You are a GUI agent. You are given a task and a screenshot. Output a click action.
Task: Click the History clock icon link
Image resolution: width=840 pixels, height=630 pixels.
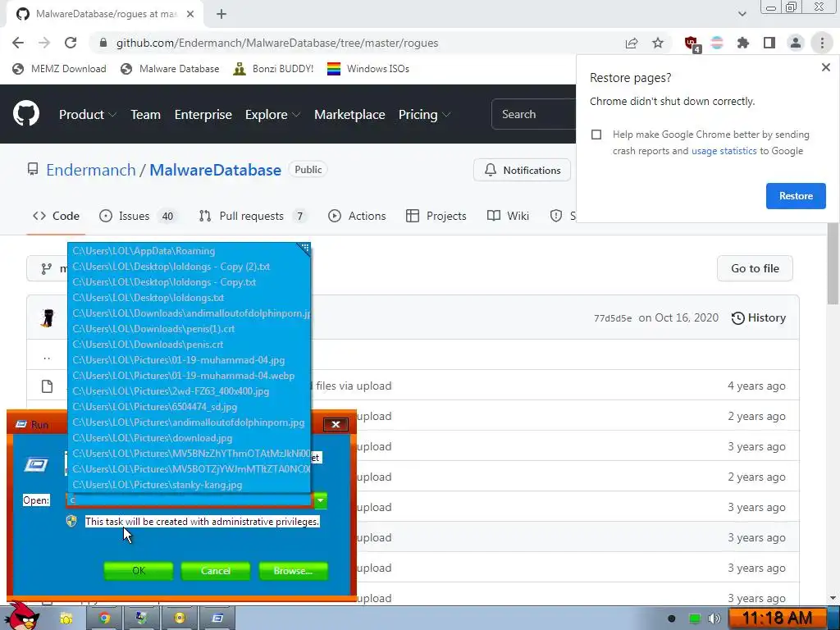[759, 317]
